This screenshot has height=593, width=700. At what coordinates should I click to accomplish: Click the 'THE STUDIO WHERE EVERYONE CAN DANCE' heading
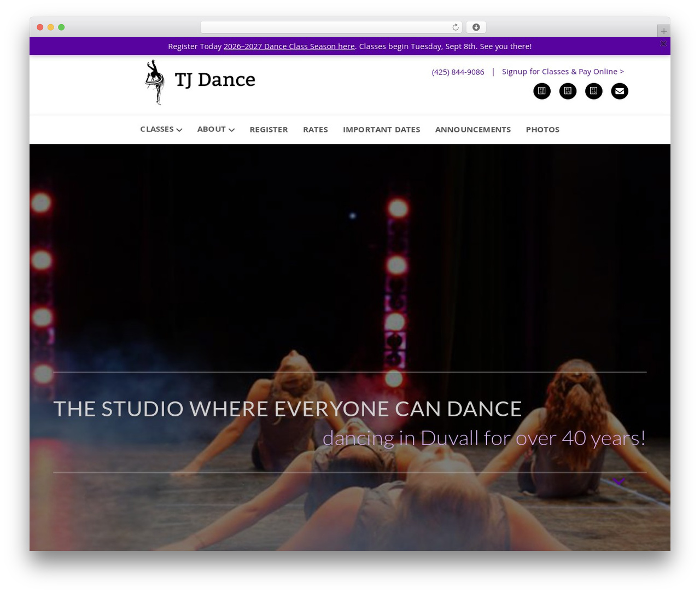pyautogui.click(x=288, y=409)
